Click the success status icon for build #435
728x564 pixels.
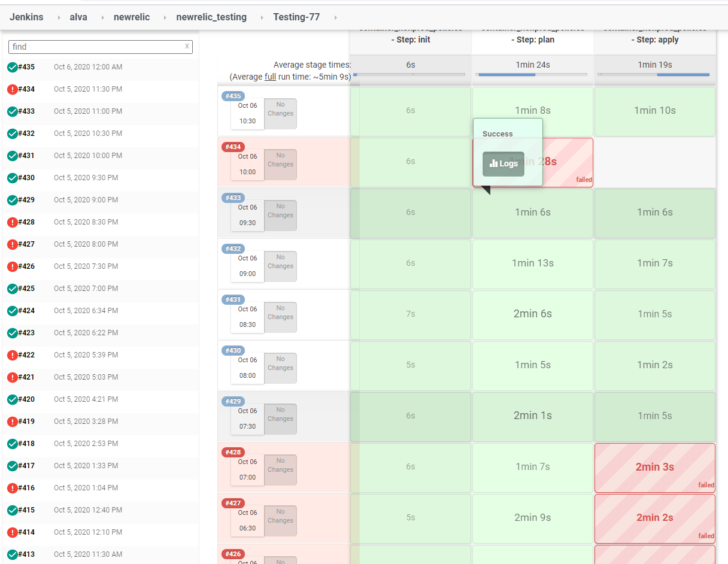(x=13, y=67)
